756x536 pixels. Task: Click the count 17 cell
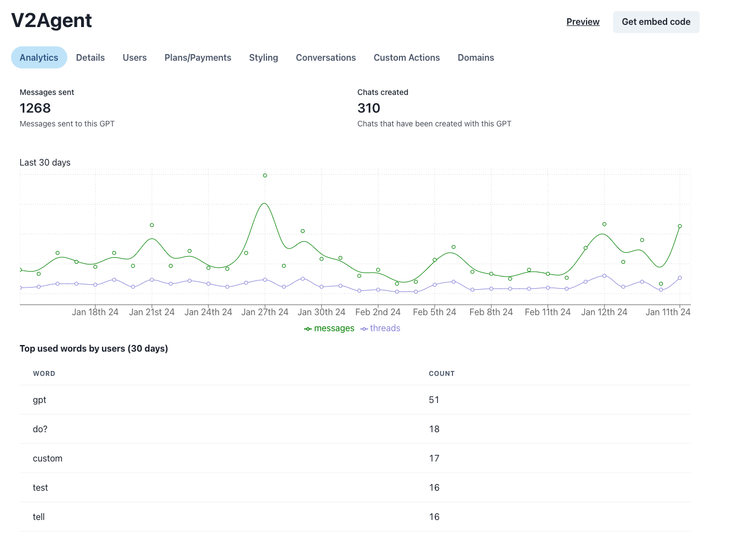pyautogui.click(x=434, y=458)
